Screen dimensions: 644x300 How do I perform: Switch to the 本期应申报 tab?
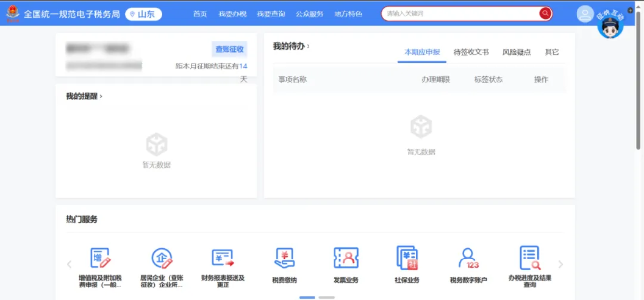click(422, 52)
